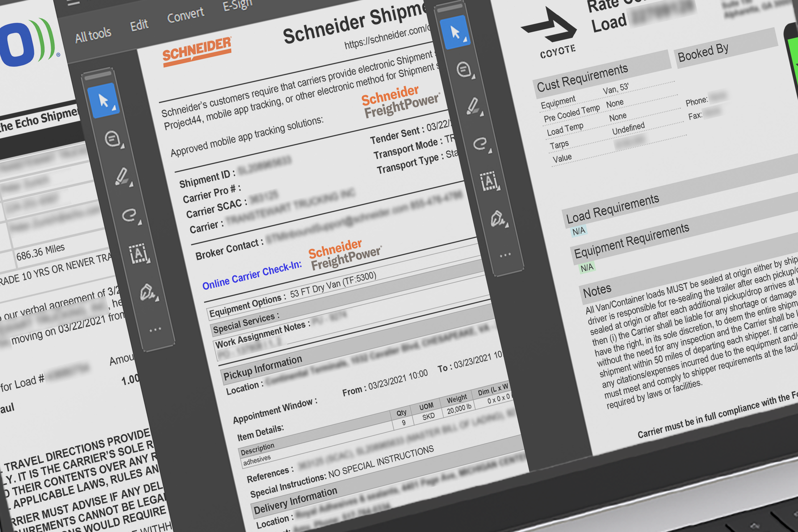Click 'for Load #' in the Echo document
798x532 pixels.
[22, 383]
